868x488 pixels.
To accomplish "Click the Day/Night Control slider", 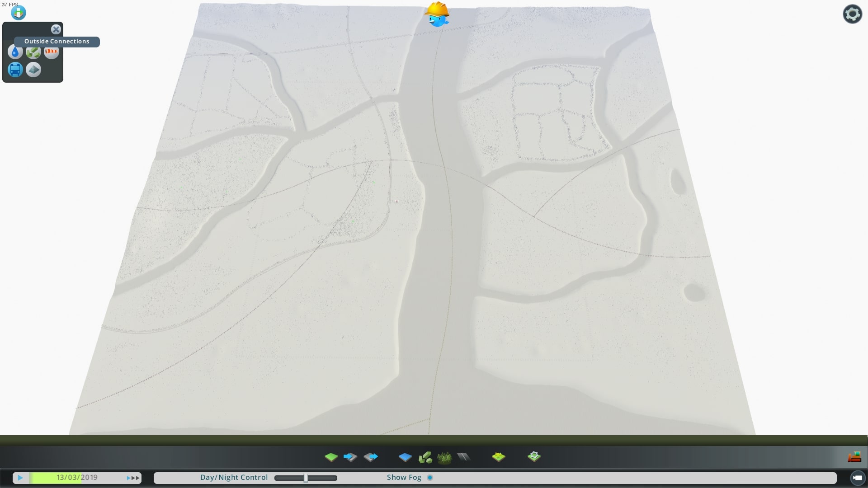I will [306, 478].
